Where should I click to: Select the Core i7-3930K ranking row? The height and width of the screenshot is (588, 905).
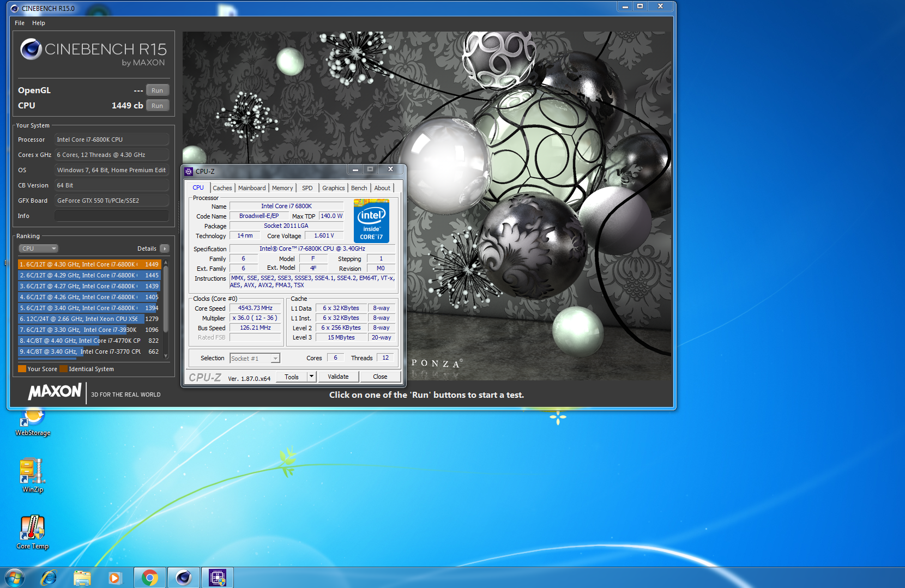pos(89,330)
